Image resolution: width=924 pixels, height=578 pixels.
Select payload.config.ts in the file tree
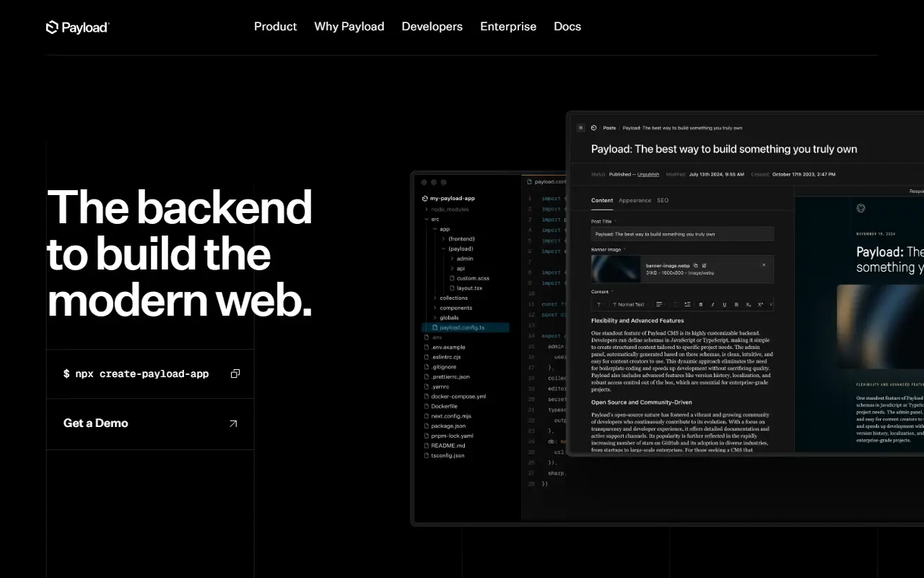pyautogui.click(x=466, y=327)
